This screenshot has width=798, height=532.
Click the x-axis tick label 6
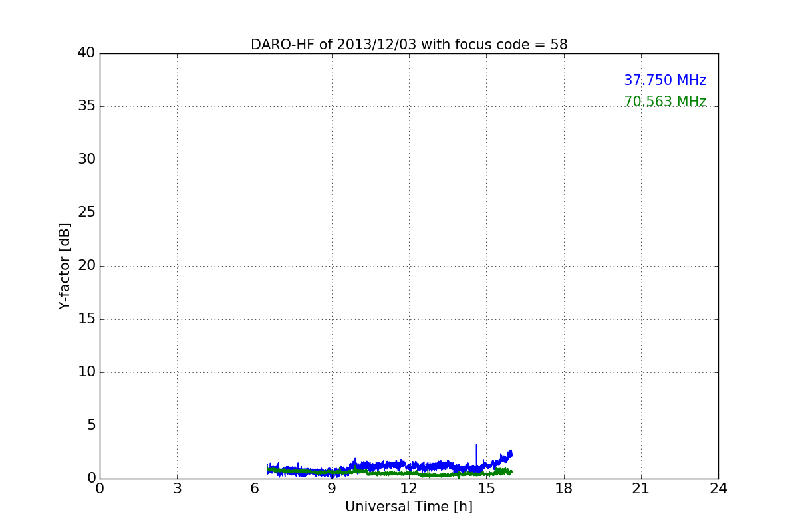pyautogui.click(x=254, y=489)
